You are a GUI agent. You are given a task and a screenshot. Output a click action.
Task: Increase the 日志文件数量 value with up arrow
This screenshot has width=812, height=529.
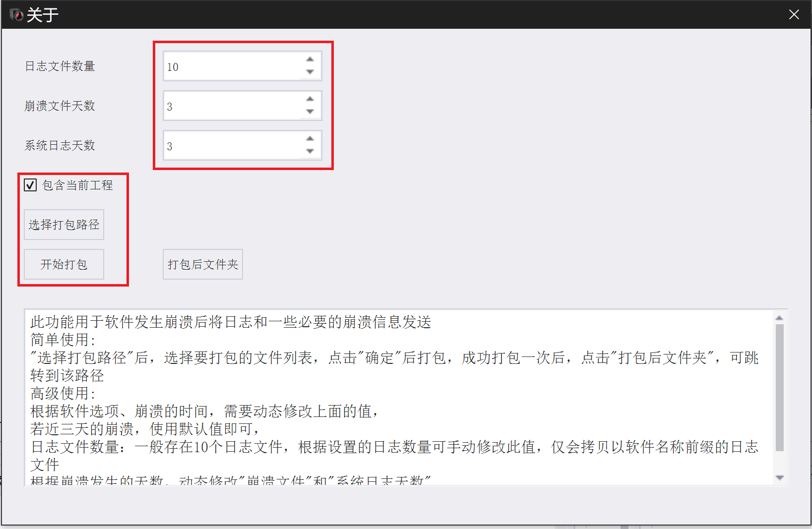tap(310, 59)
